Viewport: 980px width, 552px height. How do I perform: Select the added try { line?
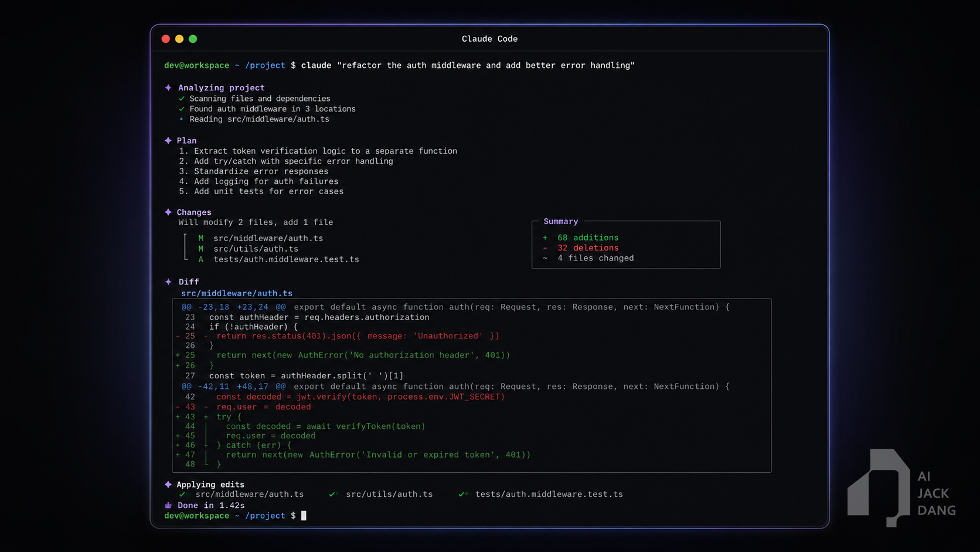(x=229, y=417)
